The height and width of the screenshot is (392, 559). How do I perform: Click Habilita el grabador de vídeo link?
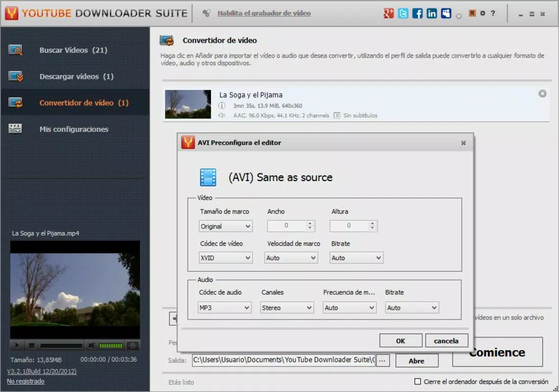tap(264, 13)
